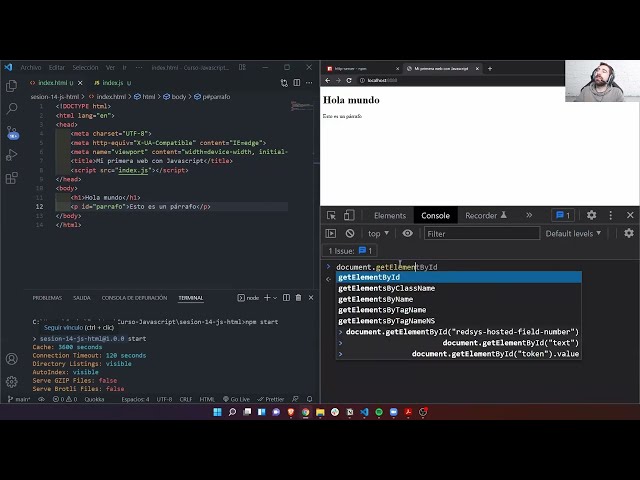Open the Run and Debug view
Viewport: 640px width, 480px height.
click(x=11, y=155)
